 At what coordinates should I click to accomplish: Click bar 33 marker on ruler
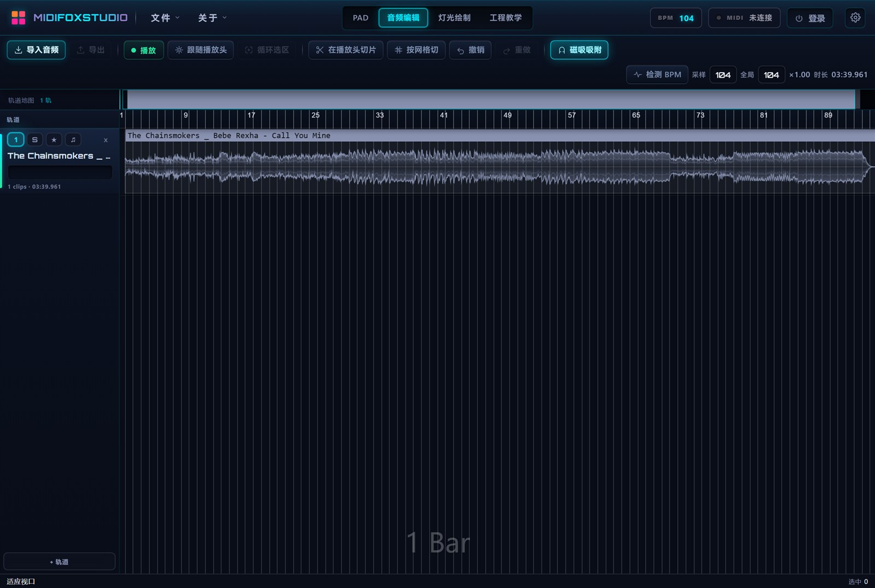pos(380,115)
